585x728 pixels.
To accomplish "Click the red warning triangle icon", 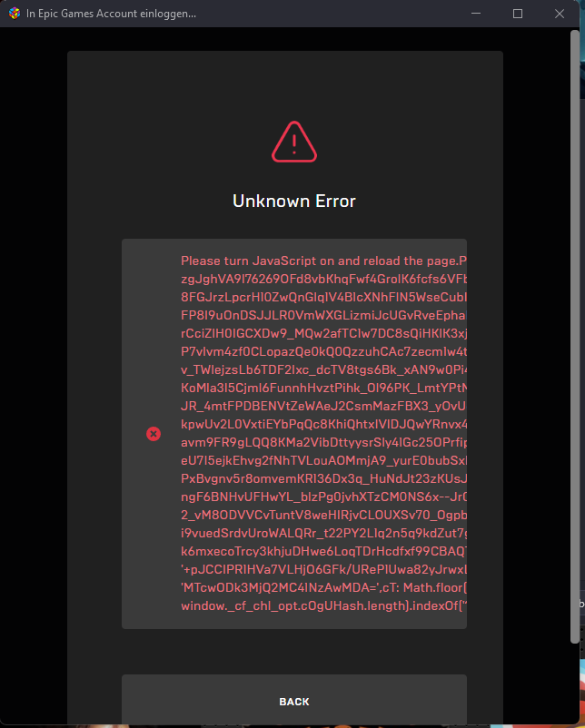I will [x=294, y=142].
